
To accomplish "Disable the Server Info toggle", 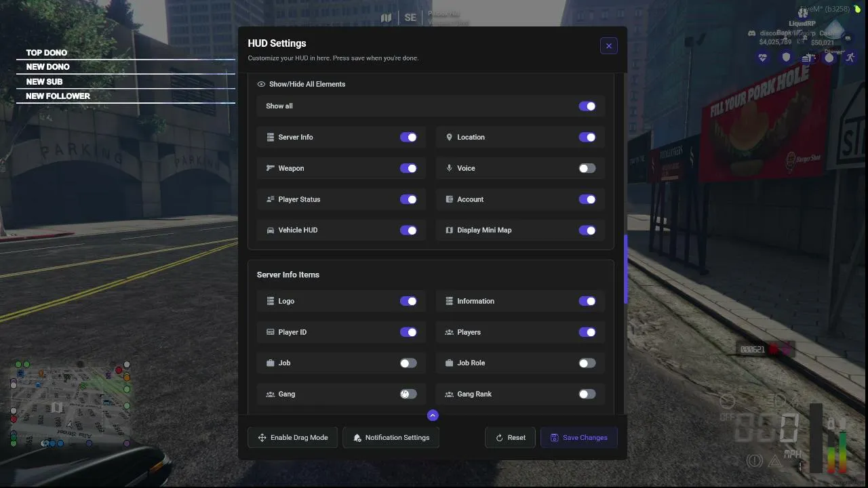I will [x=408, y=137].
